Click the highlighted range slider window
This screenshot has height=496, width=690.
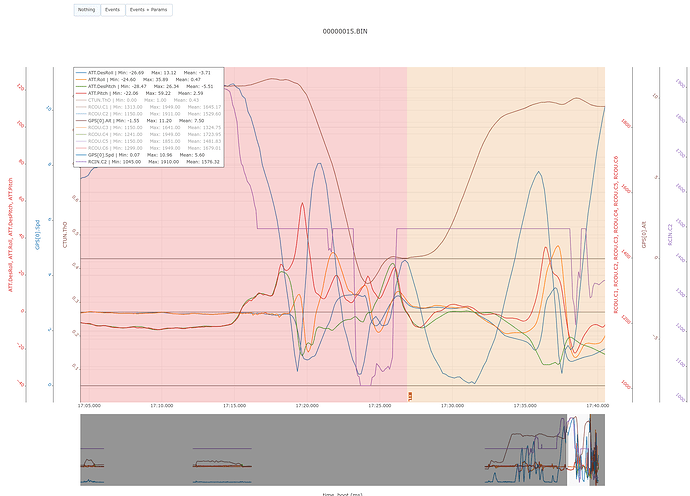point(578,450)
